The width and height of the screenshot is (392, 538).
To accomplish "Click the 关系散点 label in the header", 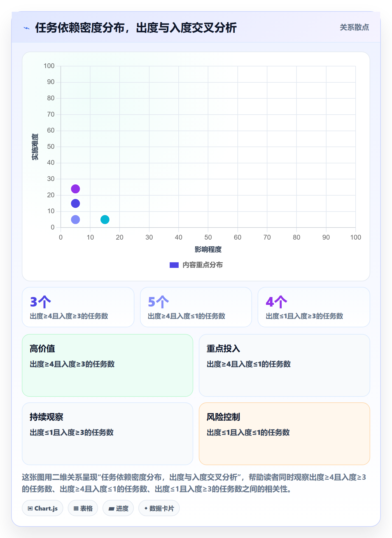I will click(354, 27).
